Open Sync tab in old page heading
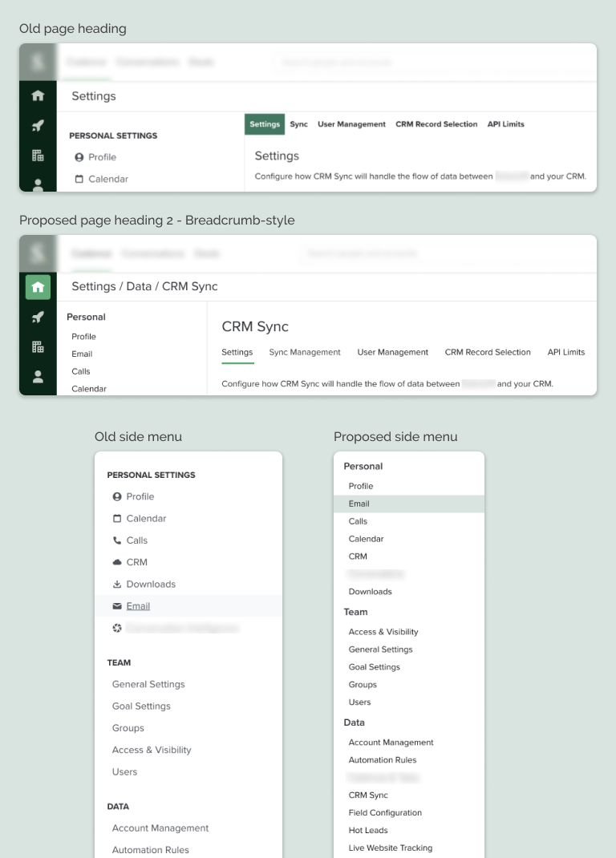 [x=298, y=124]
